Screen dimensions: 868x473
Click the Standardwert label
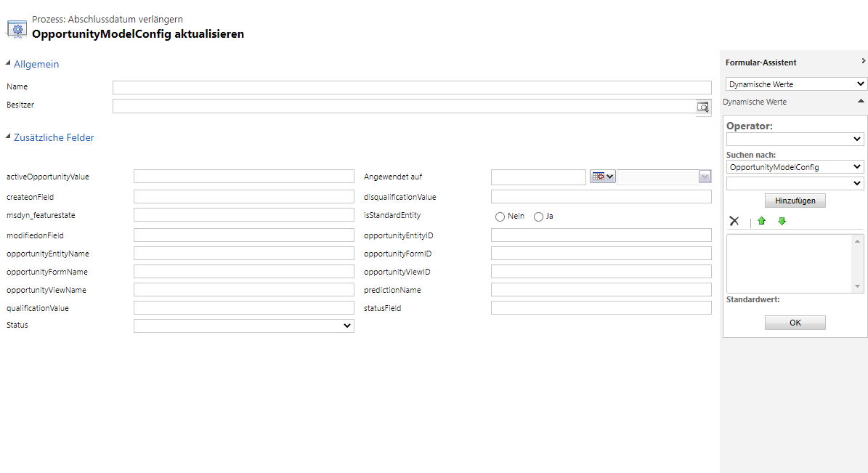coord(753,299)
